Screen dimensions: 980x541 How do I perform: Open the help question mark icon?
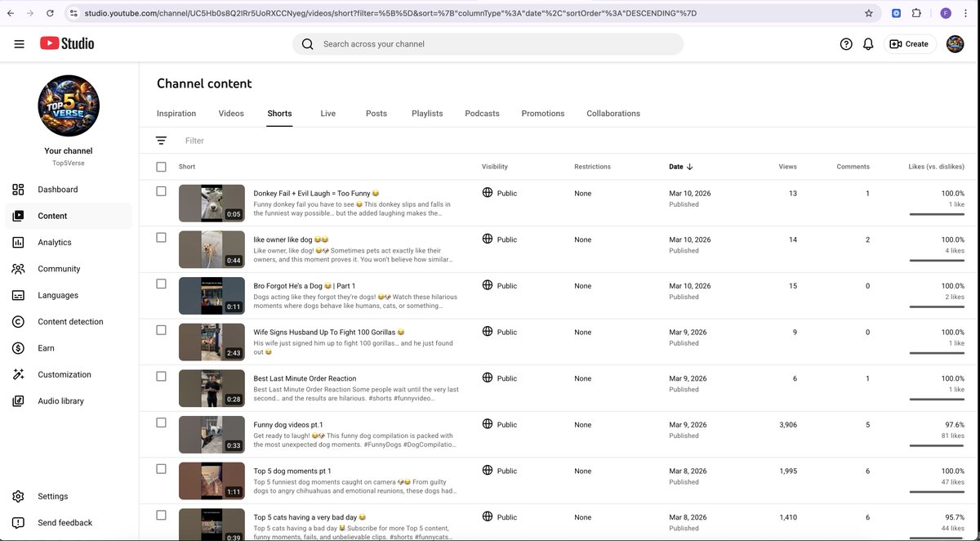pyautogui.click(x=846, y=44)
